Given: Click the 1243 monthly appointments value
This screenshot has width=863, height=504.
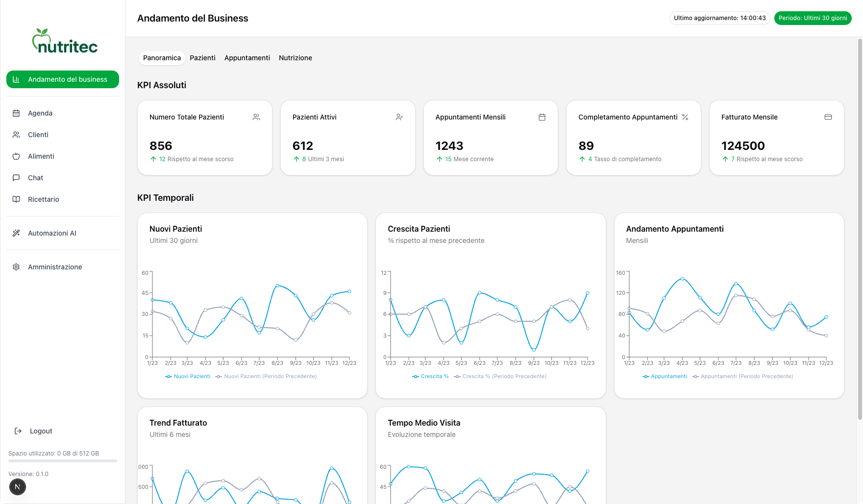Looking at the screenshot, I should pos(449,146).
